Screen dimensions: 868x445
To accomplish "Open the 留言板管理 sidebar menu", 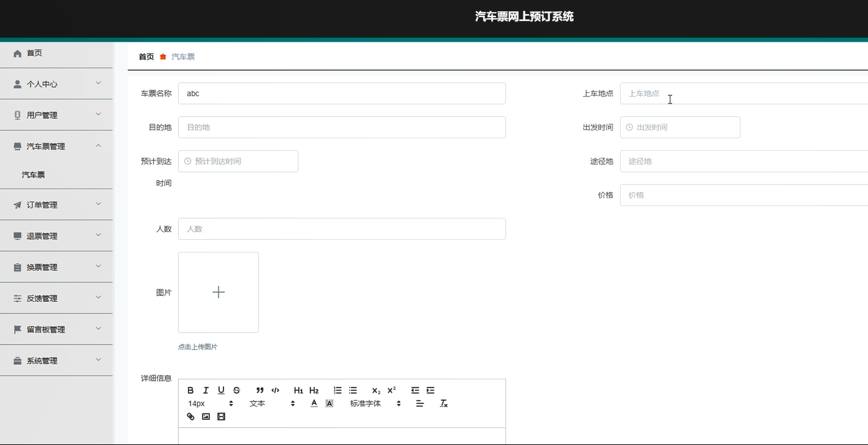I will click(56, 329).
